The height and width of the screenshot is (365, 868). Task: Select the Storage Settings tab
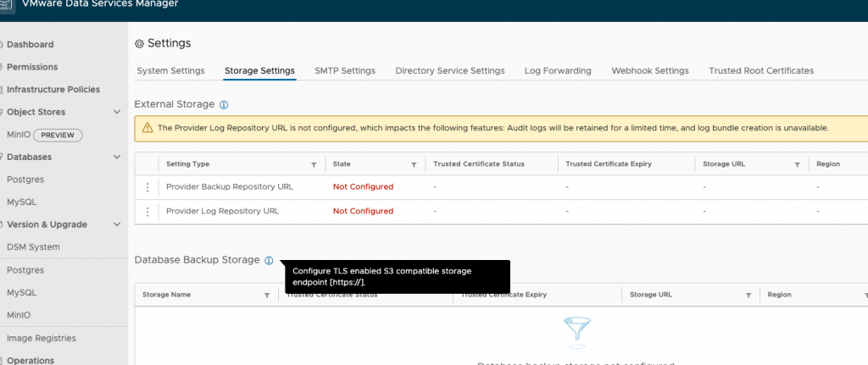[259, 71]
